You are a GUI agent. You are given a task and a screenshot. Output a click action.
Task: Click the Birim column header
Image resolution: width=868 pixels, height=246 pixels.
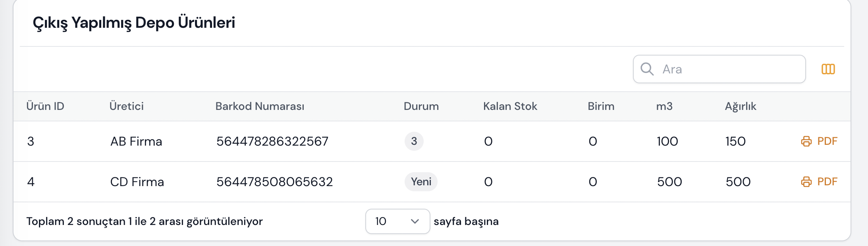pyautogui.click(x=601, y=106)
